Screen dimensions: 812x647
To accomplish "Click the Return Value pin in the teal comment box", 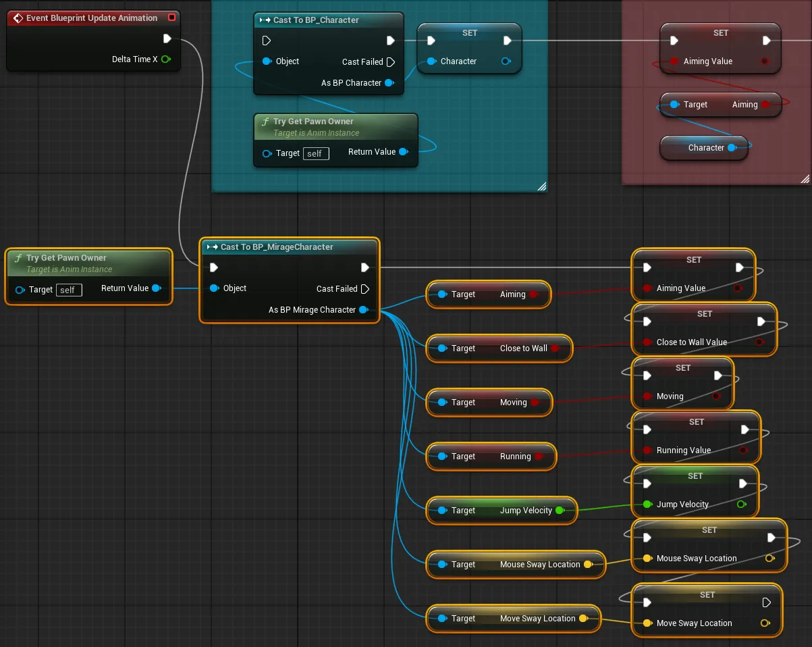I will [x=404, y=152].
